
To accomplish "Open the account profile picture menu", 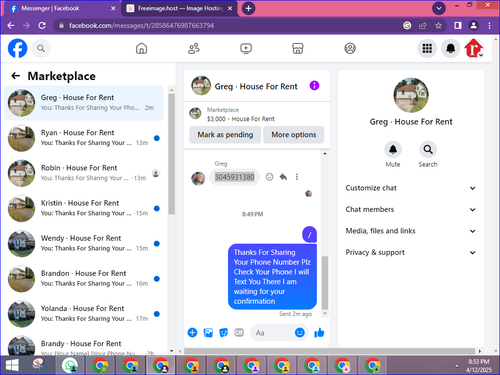I will click(474, 49).
